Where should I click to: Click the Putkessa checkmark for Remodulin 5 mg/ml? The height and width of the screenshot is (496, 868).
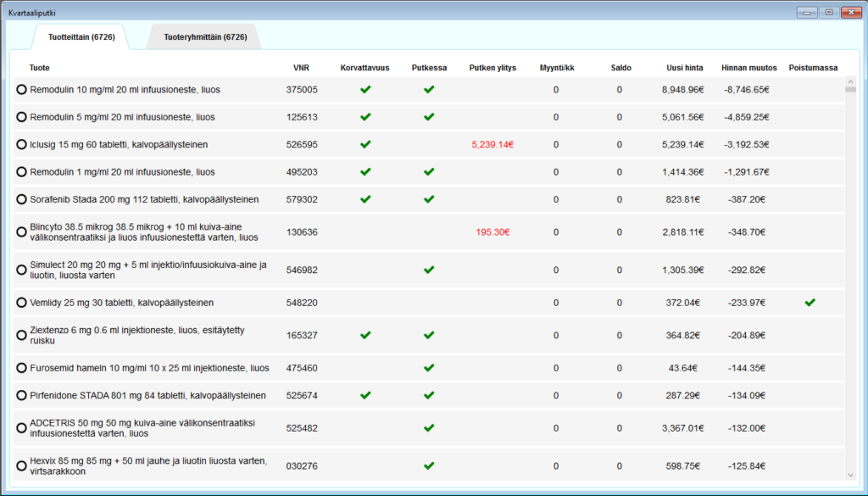click(x=429, y=117)
